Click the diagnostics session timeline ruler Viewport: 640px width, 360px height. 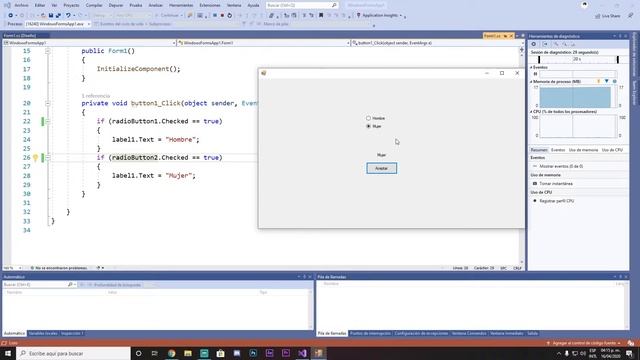point(578,60)
